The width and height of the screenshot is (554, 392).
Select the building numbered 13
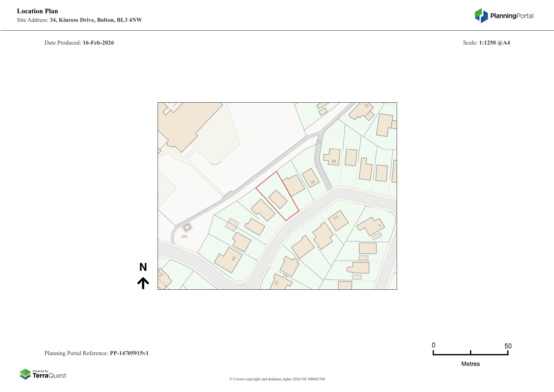click(338, 220)
